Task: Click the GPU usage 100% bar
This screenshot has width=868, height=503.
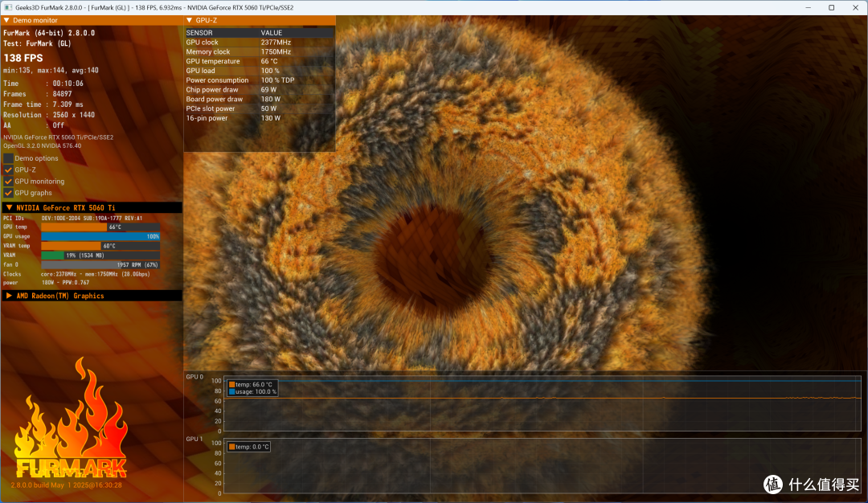Action: point(100,236)
